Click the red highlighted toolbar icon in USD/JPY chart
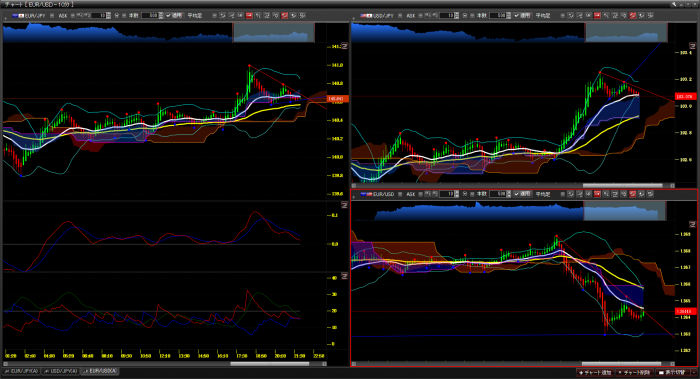700x379 pixels. (x=597, y=15)
